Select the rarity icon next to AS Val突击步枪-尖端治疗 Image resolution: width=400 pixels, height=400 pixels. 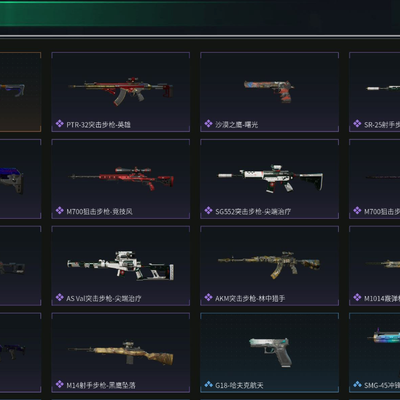60,298
